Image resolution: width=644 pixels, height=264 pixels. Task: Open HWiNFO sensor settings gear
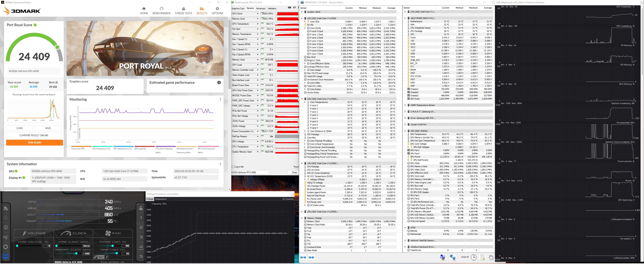(x=491, y=257)
